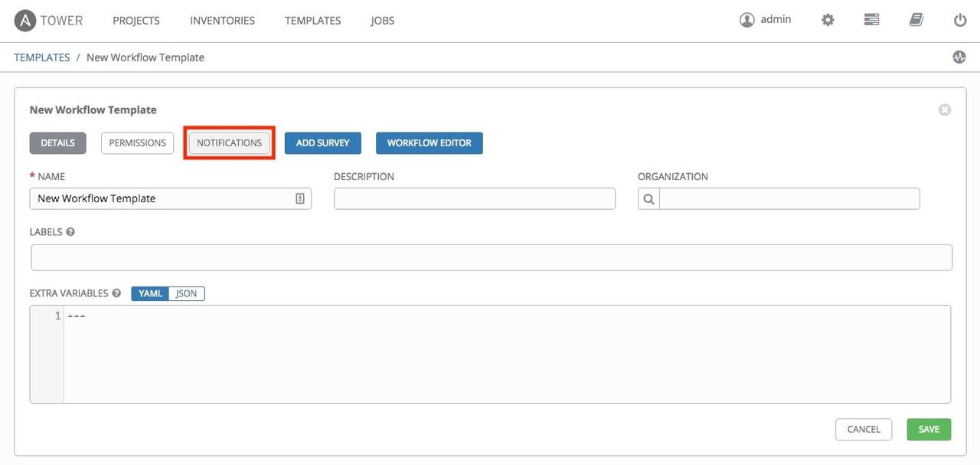Open the Organization search magnifier

point(648,198)
